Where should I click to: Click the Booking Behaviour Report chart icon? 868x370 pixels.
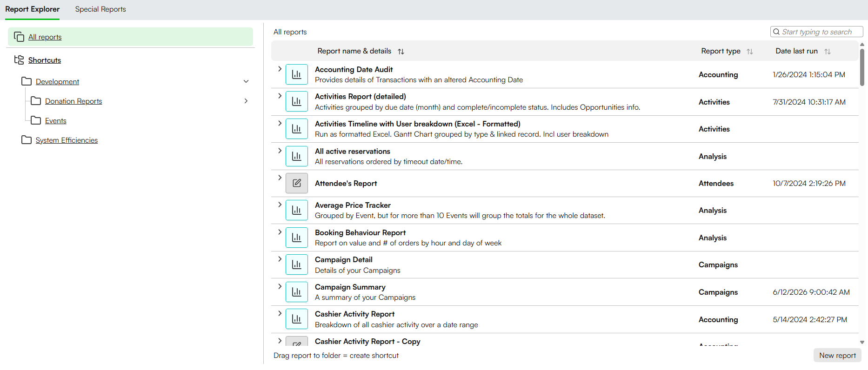tap(297, 238)
